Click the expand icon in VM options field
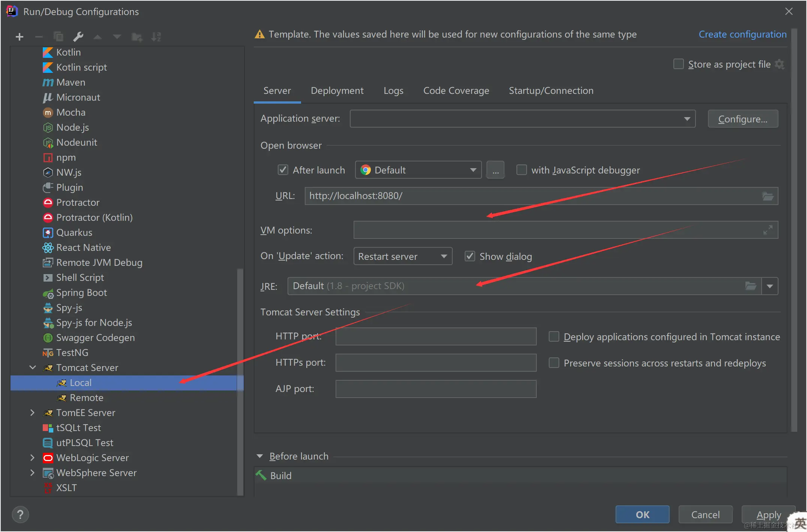The image size is (807, 532). click(x=768, y=230)
